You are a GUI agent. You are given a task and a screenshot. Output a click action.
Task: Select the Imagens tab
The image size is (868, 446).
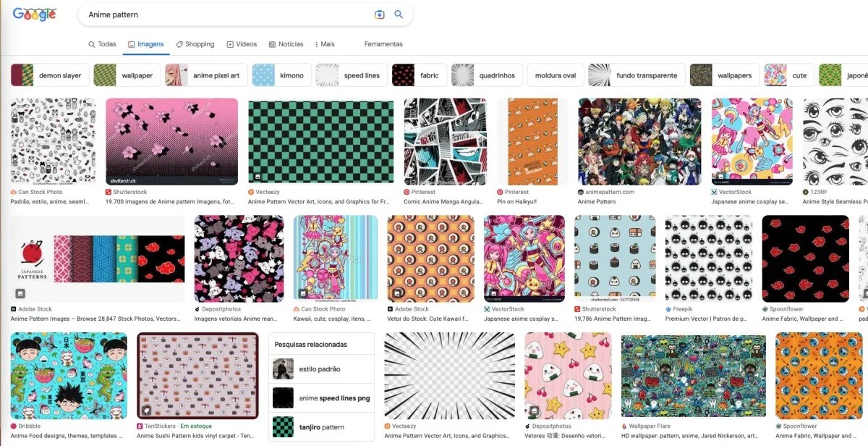click(x=146, y=44)
